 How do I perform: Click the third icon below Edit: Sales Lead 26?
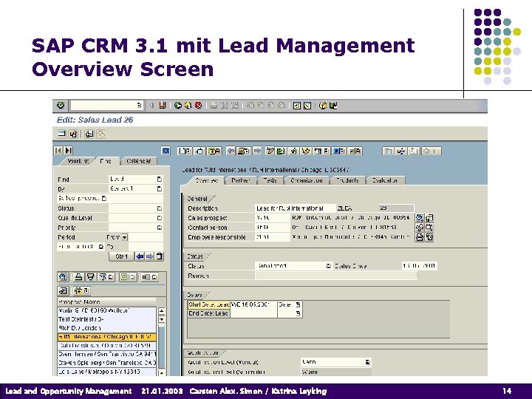[x=89, y=134]
